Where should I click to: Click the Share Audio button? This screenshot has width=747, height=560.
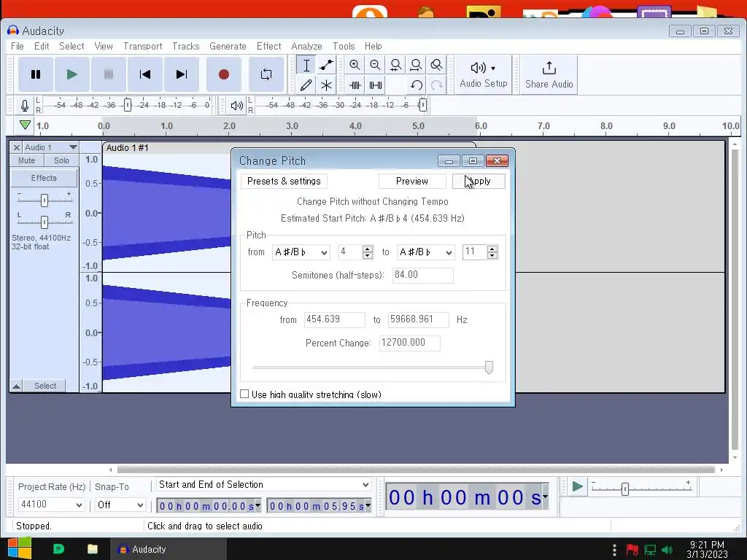[x=549, y=75]
